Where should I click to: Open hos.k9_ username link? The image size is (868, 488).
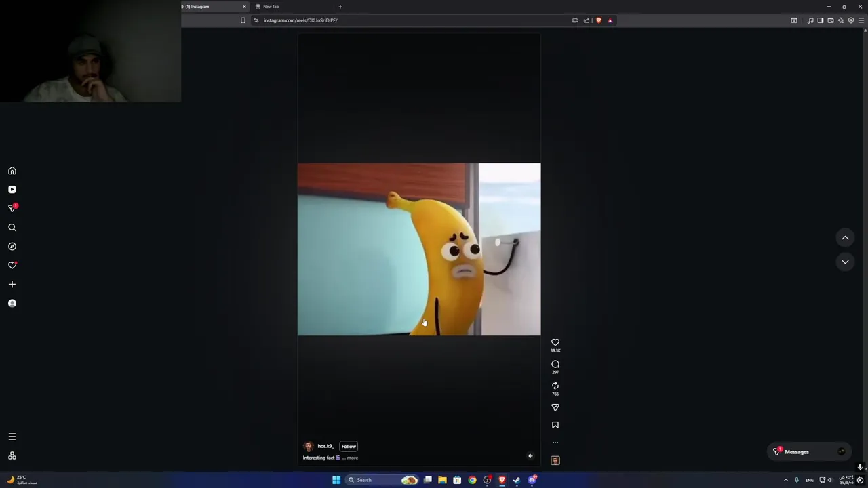(325, 446)
